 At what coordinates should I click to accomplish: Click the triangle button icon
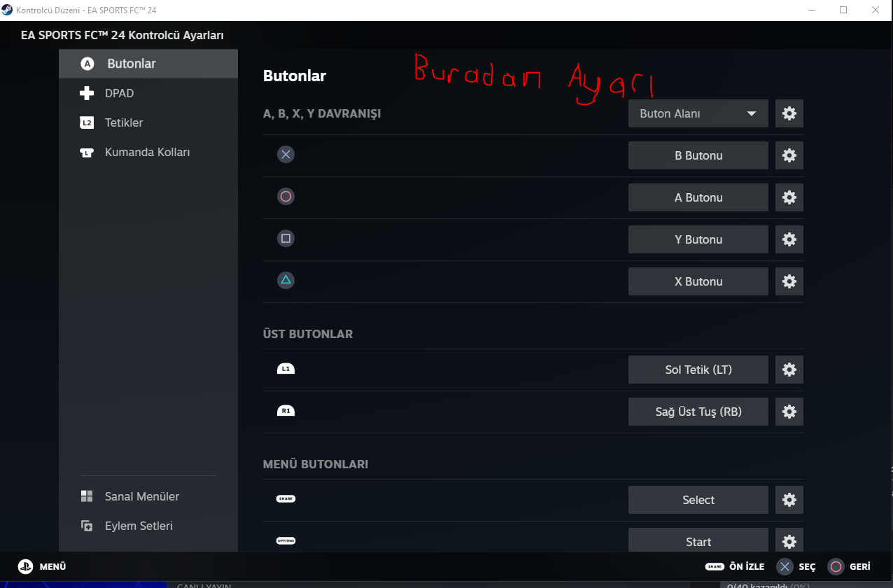coord(286,281)
